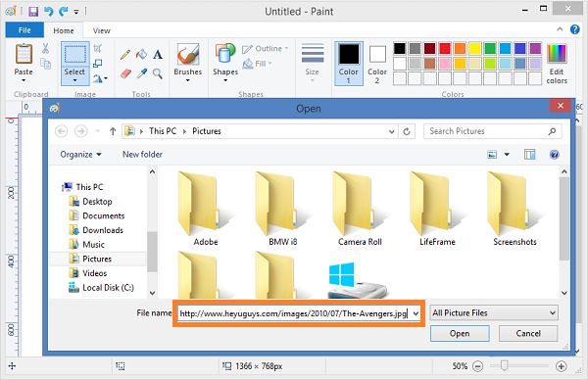Screen dimensions: 588x380
Task: Pick the yellow color swatch
Action: click(475, 48)
